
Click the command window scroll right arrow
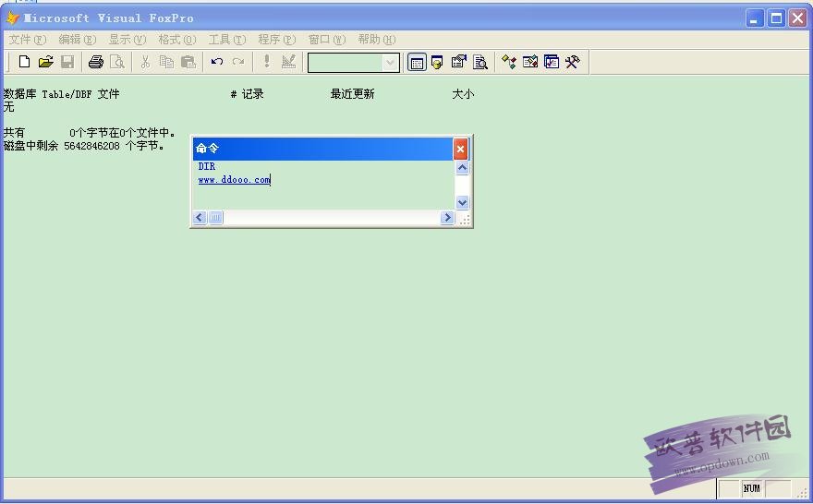click(447, 218)
